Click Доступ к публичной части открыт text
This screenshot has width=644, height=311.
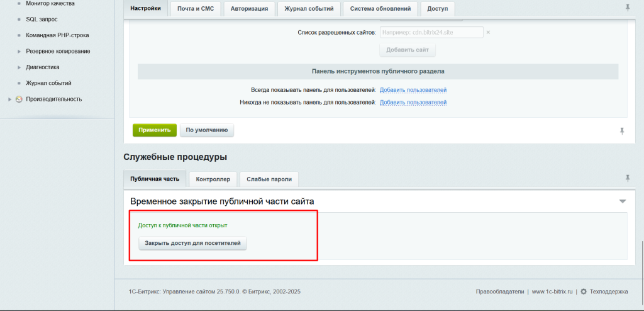point(183,225)
